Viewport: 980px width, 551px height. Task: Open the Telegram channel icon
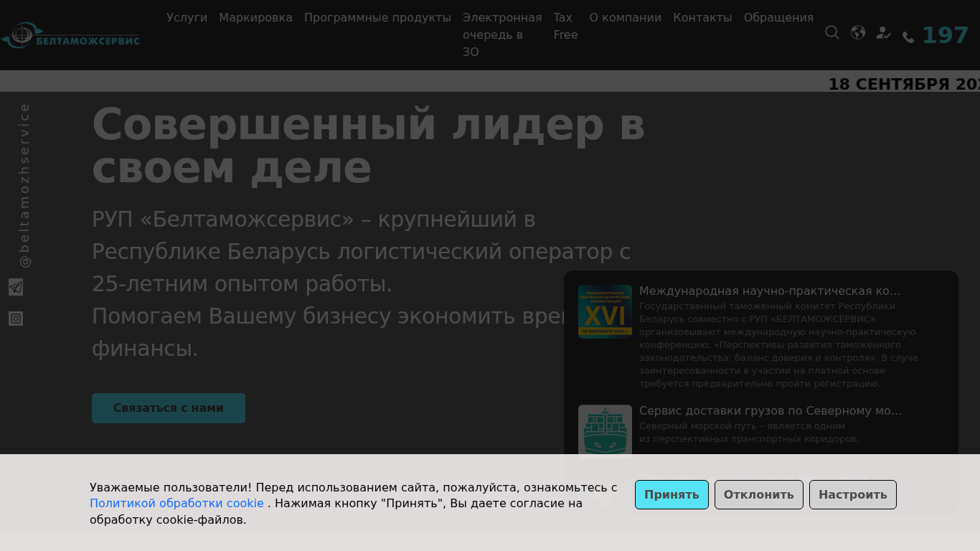pos(16,287)
